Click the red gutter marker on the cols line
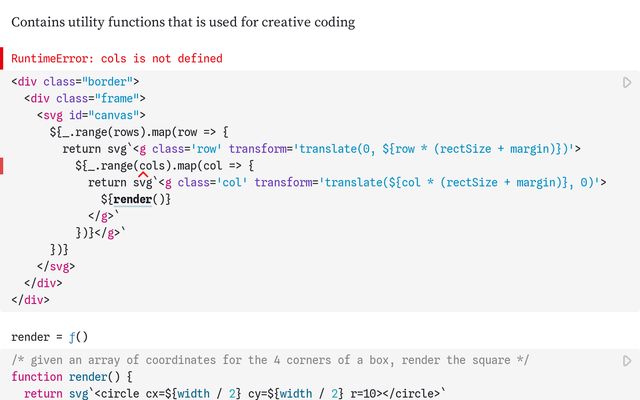The image size is (640, 400). point(3,166)
